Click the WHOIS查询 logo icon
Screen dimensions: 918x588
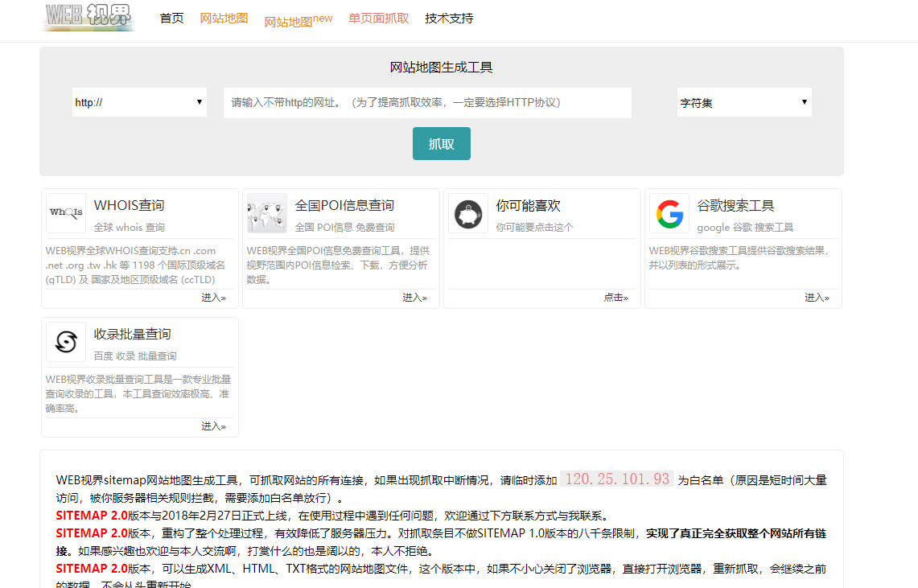[x=65, y=213]
